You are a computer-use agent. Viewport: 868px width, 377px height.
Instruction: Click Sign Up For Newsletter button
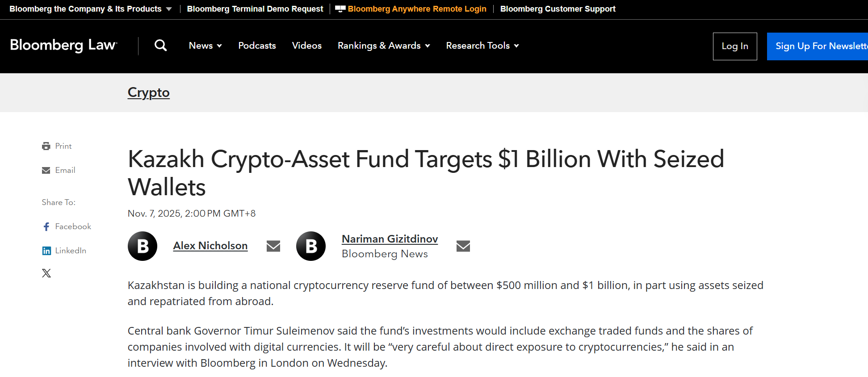click(x=818, y=46)
